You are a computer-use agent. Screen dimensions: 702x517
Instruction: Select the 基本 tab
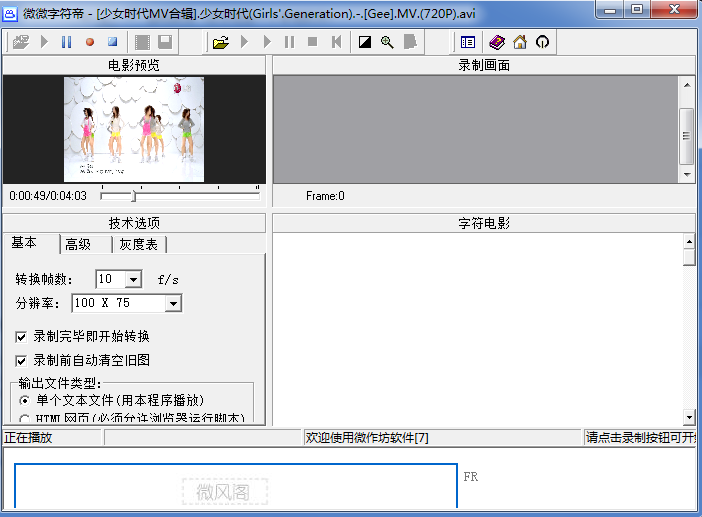(x=24, y=244)
